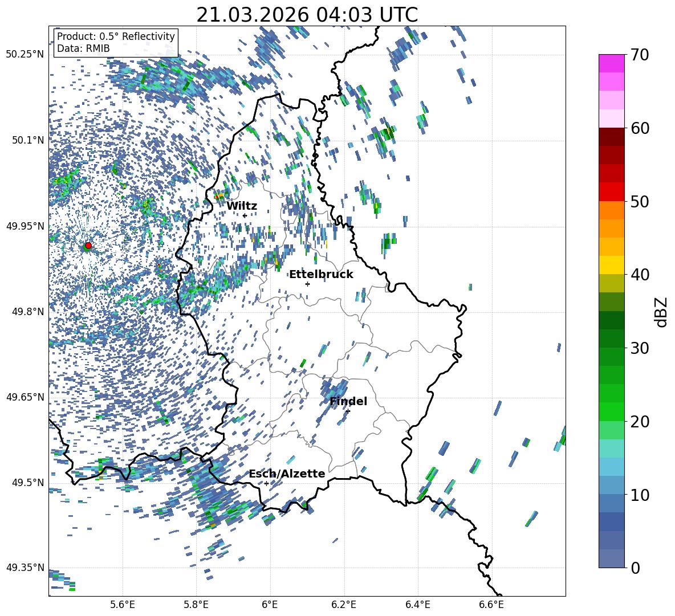Click the dBZ colorbar axis label

(x=661, y=312)
